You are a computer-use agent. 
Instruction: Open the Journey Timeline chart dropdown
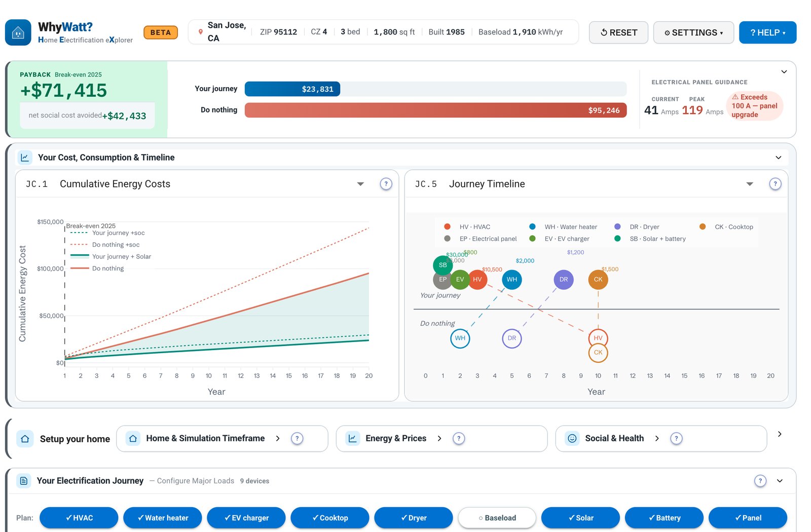750,184
